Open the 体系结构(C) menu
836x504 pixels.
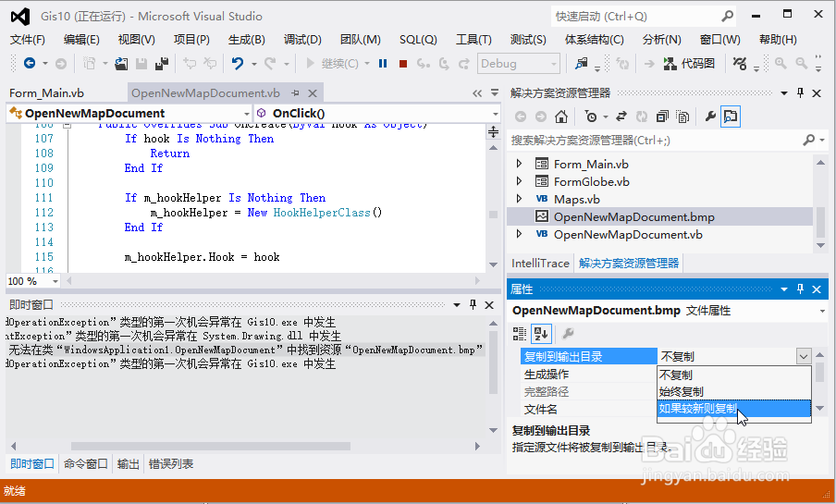[x=594, y=40]
